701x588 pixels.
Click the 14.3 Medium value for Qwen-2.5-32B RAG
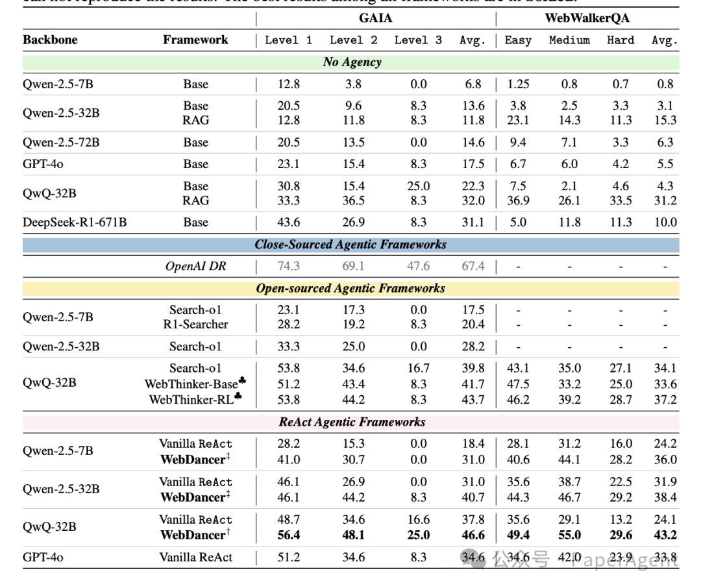[570, 120]
